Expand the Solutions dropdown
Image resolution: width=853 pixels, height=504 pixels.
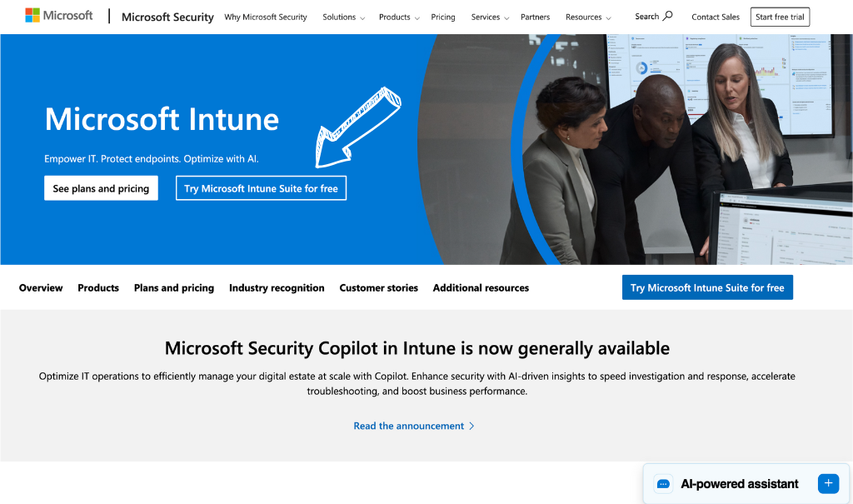pyautogui.click(x=343, y=17)
